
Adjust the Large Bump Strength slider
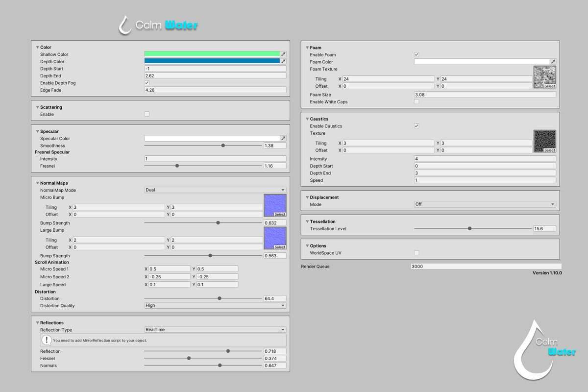(x=203, y=255)
